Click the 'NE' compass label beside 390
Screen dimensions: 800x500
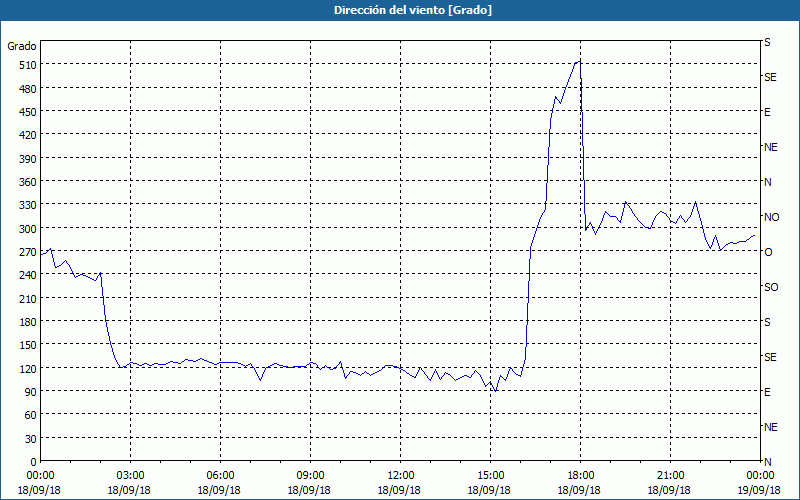click(x=770, y=147)
